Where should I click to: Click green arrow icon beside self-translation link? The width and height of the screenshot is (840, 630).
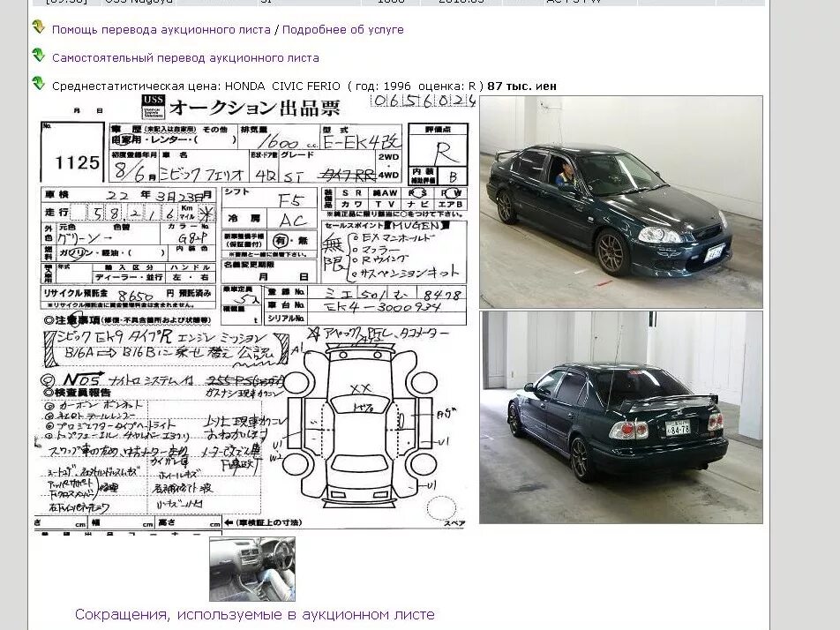point(39,56)
